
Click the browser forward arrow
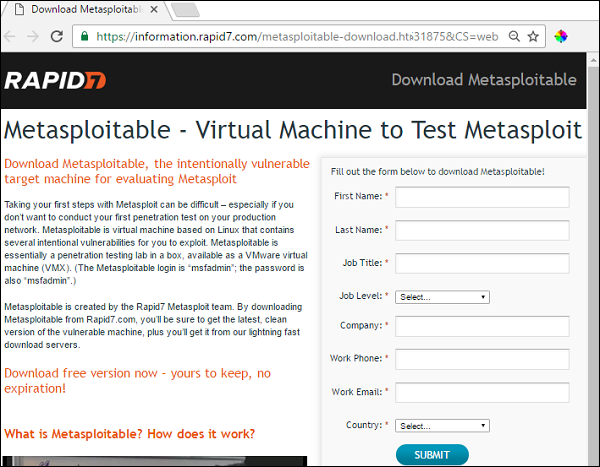(x=33, y=36)
